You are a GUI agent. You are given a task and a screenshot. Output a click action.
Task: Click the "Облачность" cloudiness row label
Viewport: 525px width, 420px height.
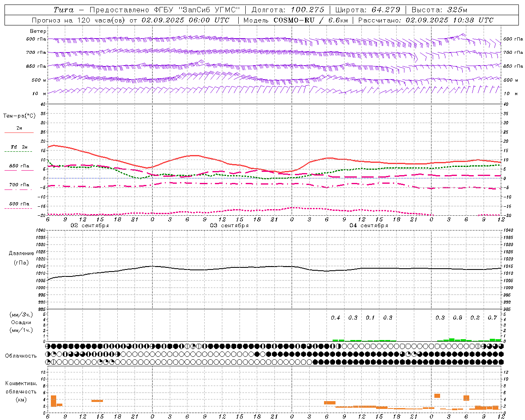coord(21,356)
